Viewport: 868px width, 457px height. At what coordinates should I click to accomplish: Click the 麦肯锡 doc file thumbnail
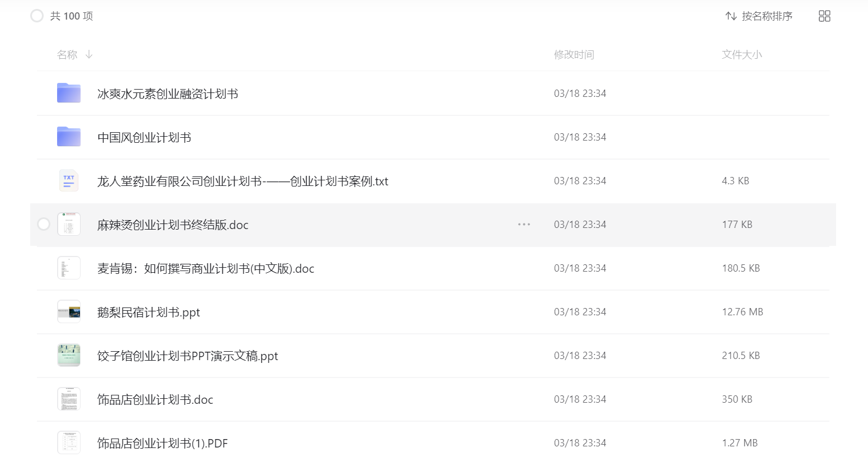pos(69,268)
